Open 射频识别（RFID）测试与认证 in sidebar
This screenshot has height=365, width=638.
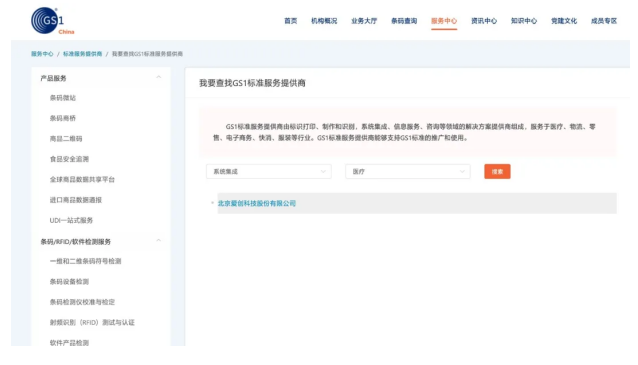coord(92,322)
